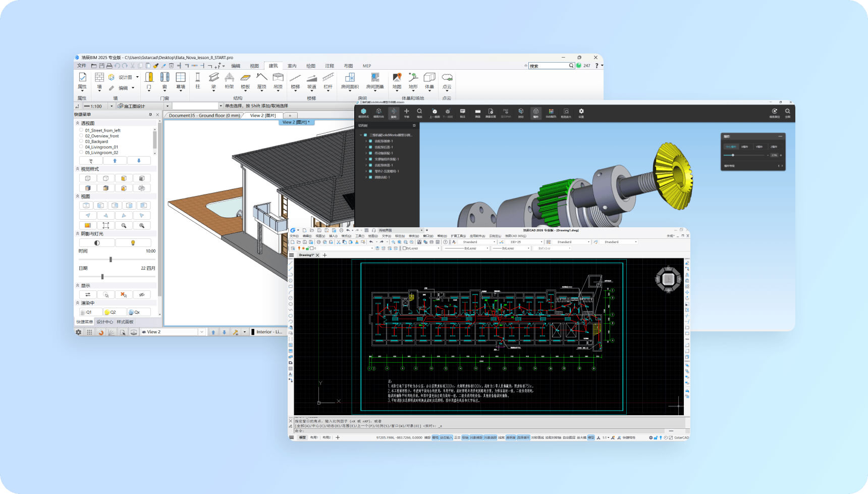Click the zoom magnifier tool in 3D viewer toolbar

point(419,112)
